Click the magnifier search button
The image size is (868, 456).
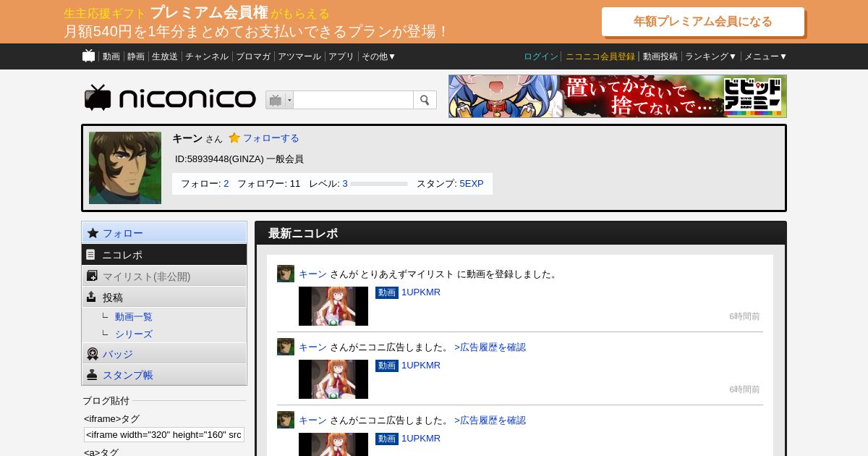pyautogui.click(x=425, y=100)
